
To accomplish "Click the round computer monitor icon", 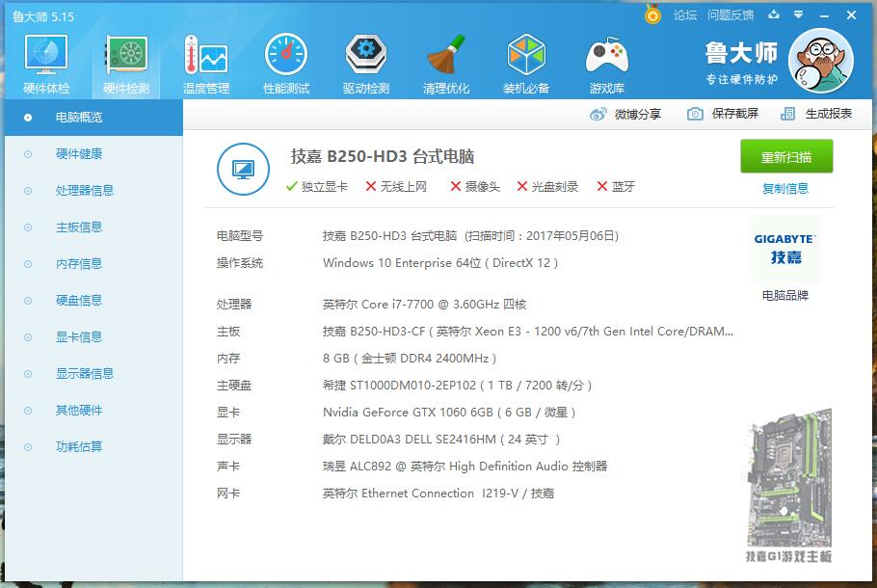I will tap(243, 169).
